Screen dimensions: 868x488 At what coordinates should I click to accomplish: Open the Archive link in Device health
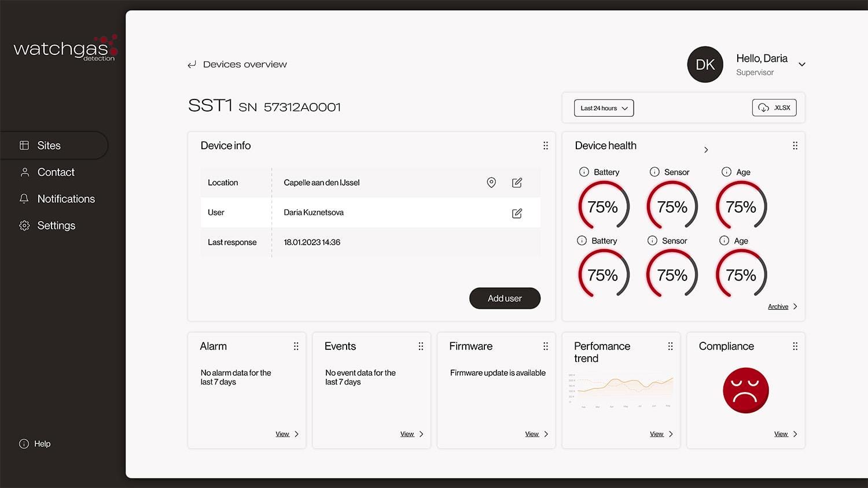778,306
